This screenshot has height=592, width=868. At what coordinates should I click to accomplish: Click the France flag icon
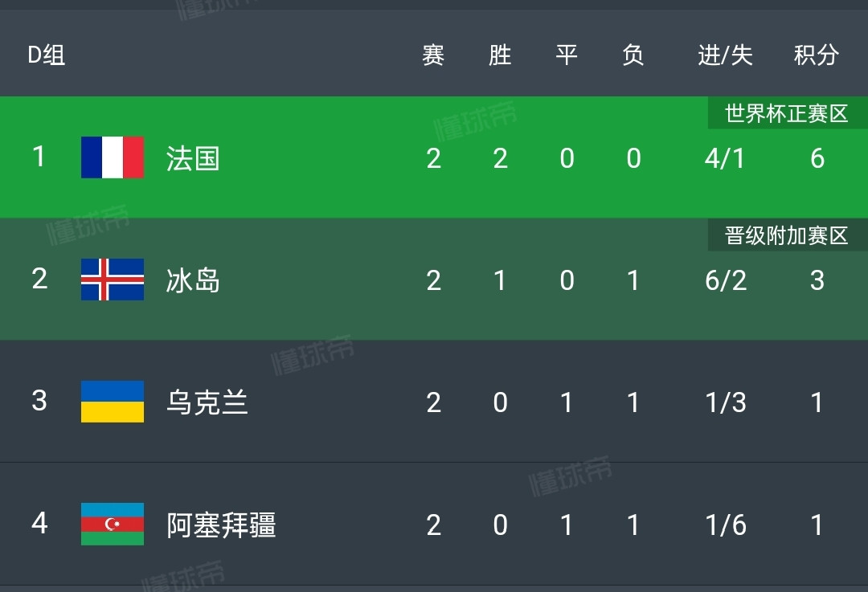point(113,157)
